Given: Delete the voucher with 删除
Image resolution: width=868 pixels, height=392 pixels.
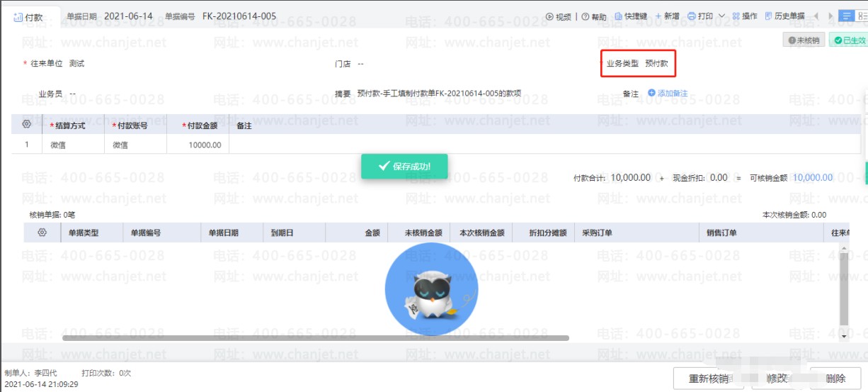Looking at the screenshot, I should tap(835, 379).
